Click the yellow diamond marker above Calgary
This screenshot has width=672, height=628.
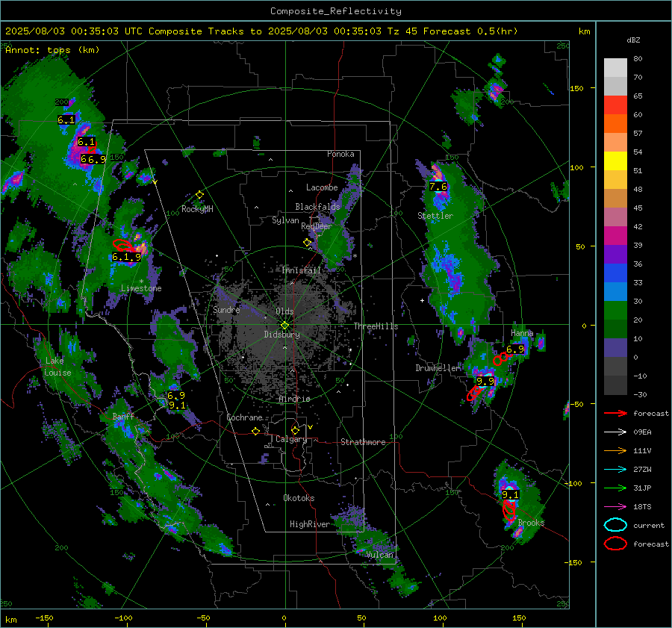coord(295,430)
